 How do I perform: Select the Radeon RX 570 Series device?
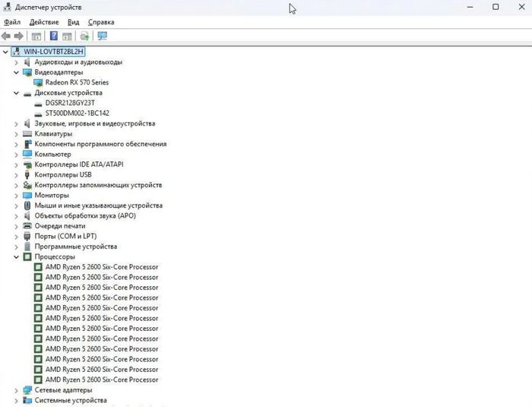tap(77, 83)
